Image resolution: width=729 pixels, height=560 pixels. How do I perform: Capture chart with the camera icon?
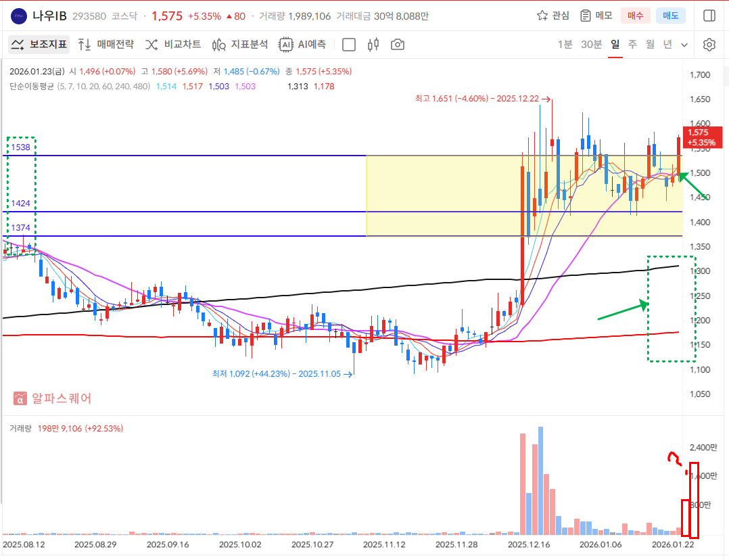pos(398,45)
